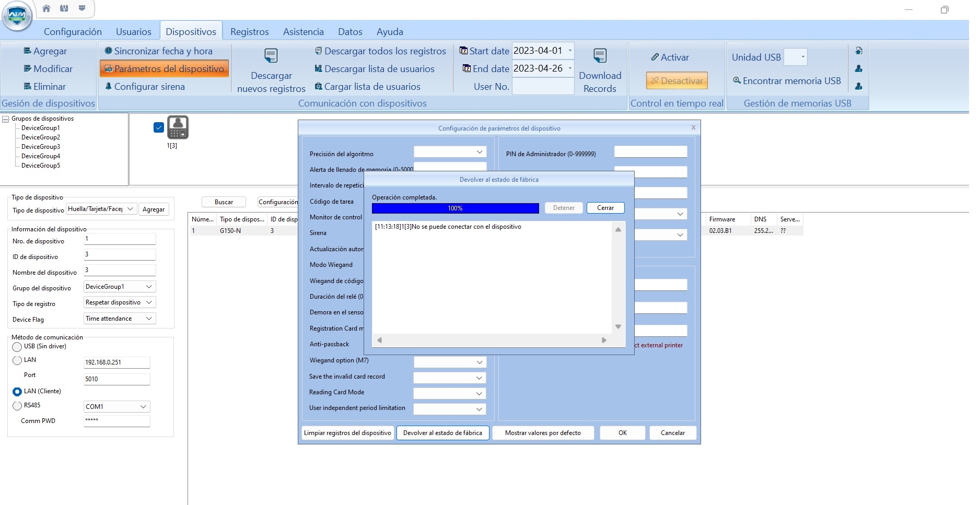Open Grupo del dispositivo dropdown
Screen dimensions: 980x505
click(149, 287)
